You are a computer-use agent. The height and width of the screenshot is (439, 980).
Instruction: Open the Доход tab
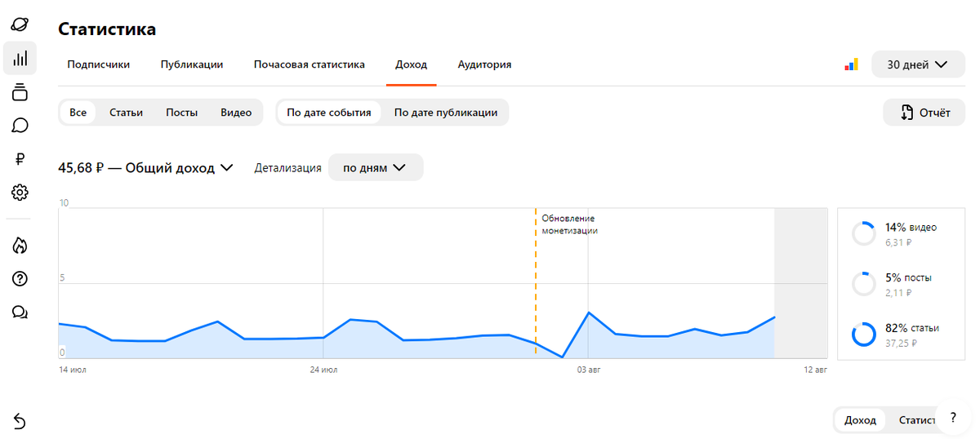[x=411, y=64]
